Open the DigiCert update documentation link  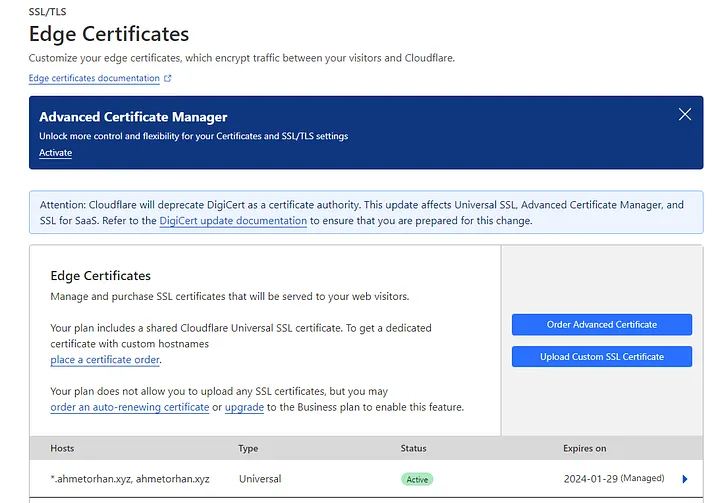(233, 221)
